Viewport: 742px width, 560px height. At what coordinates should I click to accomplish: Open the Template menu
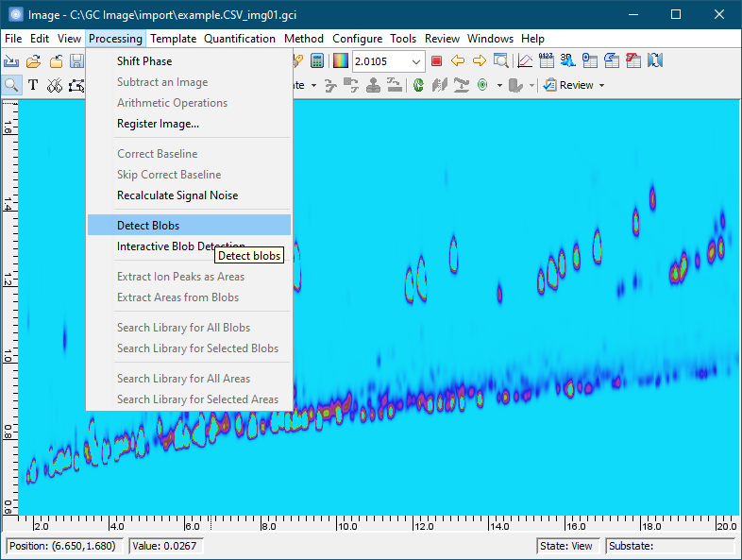coord(173,39)
